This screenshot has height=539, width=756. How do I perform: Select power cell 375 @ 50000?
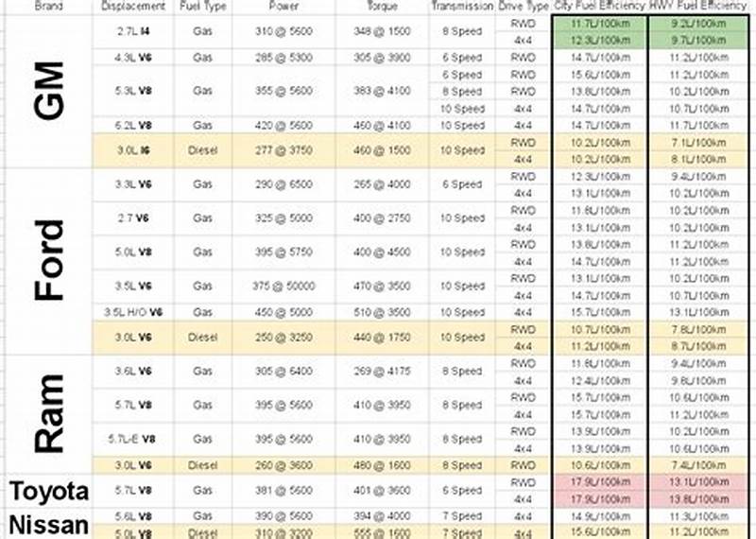[284, 287]
